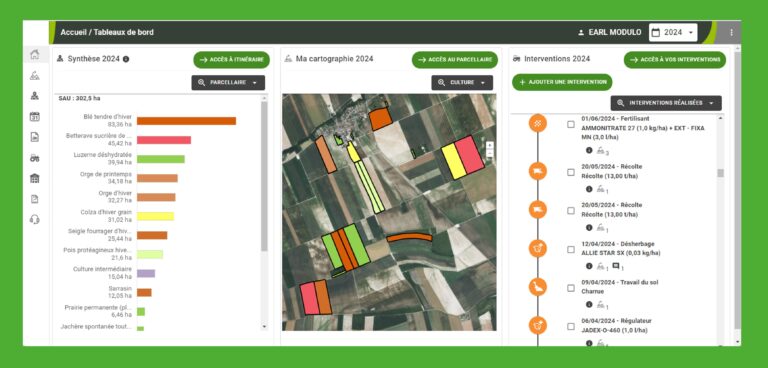Click the Pois protéagineux 21,6 ha label

pyautogui.click(x=98, y=254)
